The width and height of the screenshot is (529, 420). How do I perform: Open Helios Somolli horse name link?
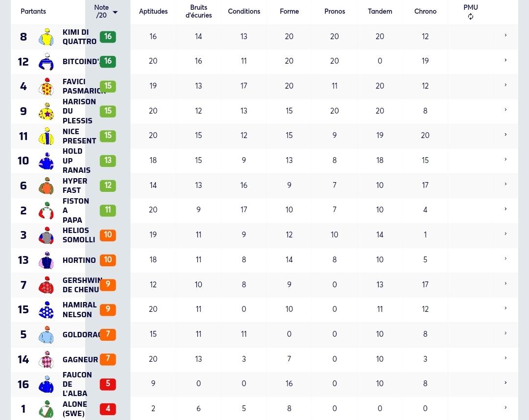coord(79,235)
